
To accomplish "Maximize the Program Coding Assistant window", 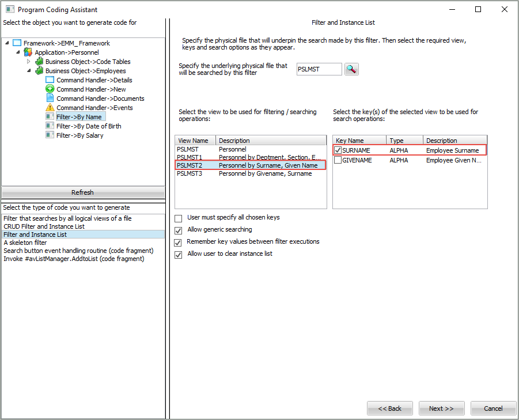I will (478, 9).
